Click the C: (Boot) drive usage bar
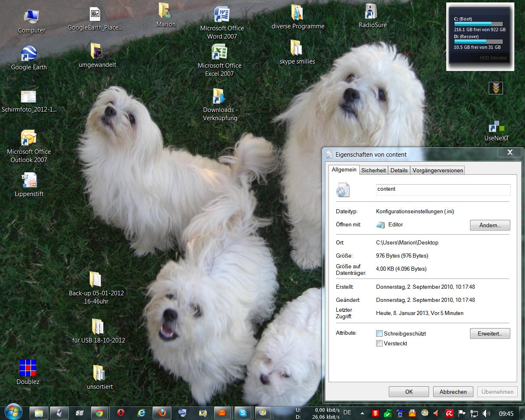 478,24
